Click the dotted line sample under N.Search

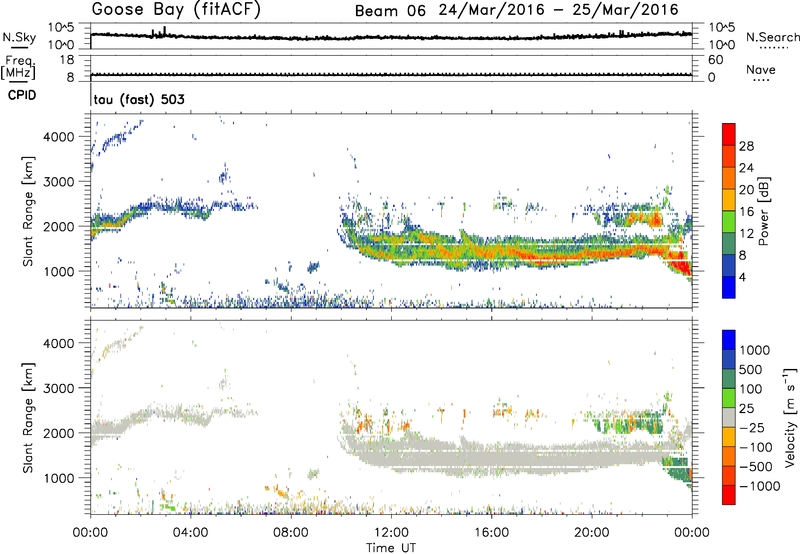tap(774, 47)
